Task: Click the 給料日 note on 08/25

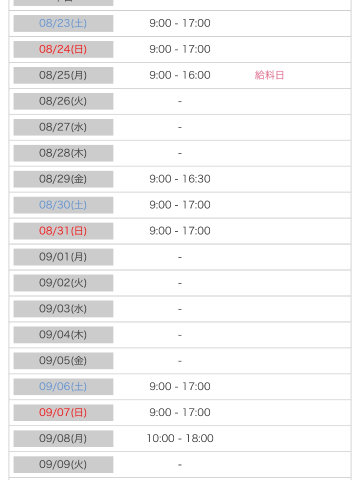Action: coord(269,75)
